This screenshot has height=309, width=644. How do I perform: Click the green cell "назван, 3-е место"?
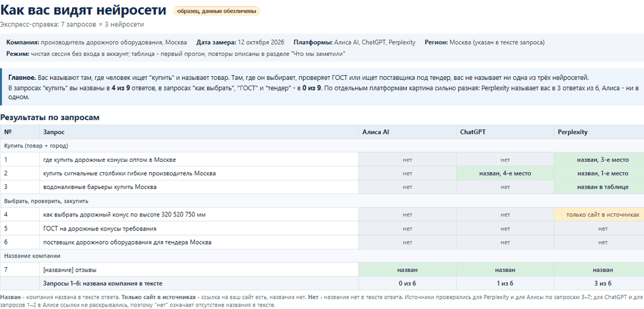point(599,159)
